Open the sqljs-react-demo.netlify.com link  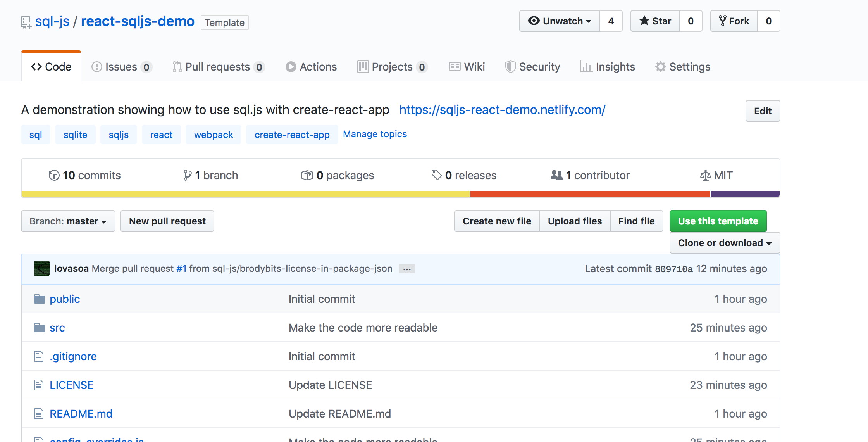point(502,110)
